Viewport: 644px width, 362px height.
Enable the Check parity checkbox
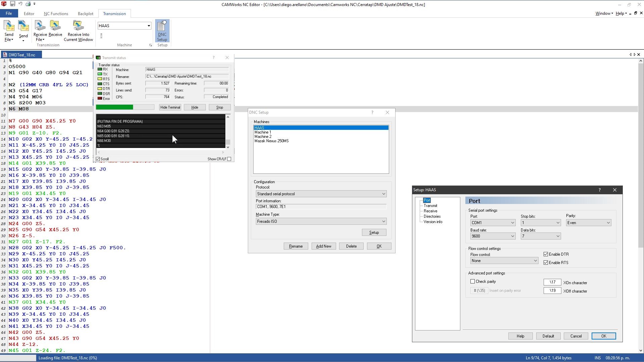tap(472, 281)
